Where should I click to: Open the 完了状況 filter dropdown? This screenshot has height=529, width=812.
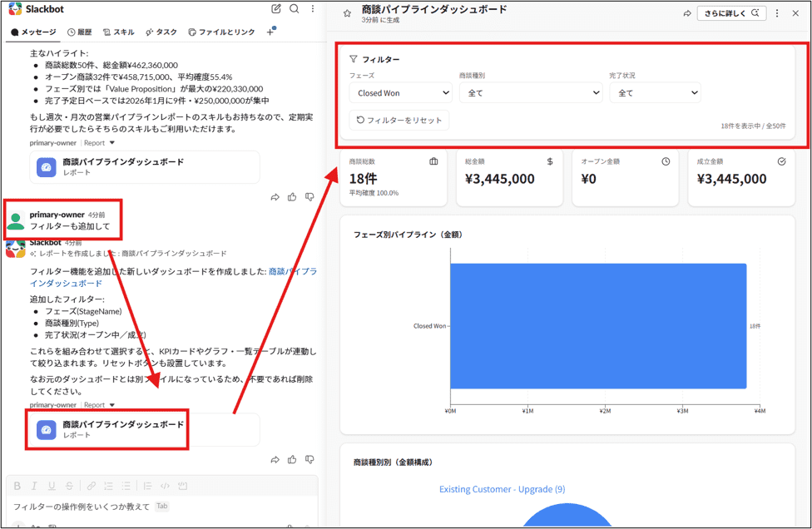(655, 93)
